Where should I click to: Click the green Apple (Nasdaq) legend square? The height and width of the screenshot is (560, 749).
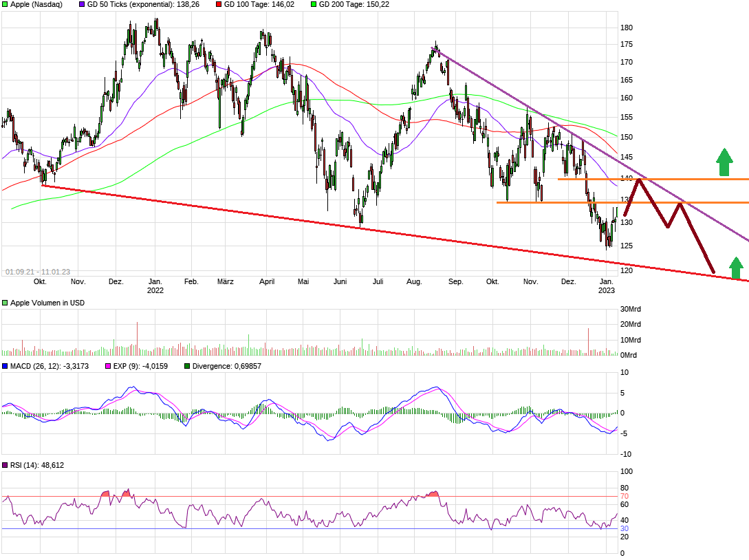[5, 5]
